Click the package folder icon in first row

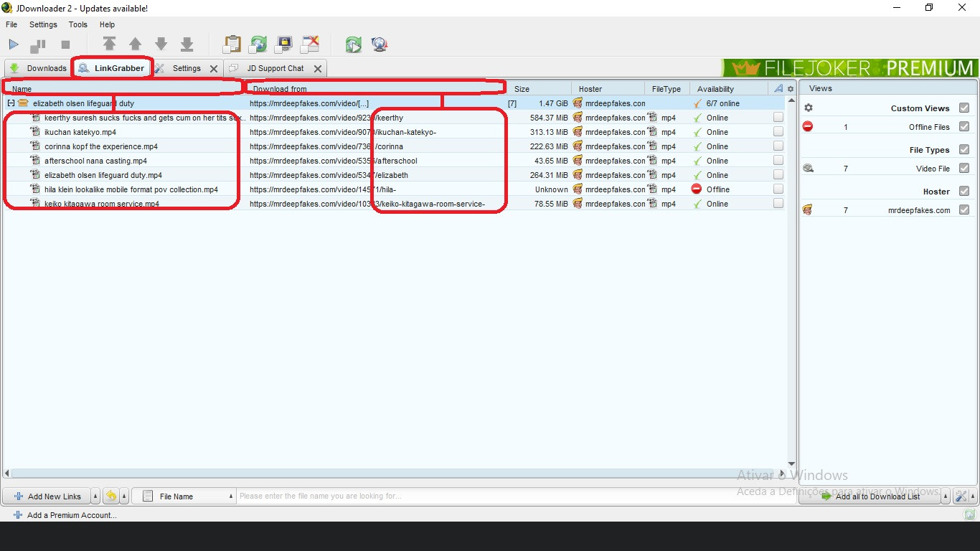tap(23, 103)
